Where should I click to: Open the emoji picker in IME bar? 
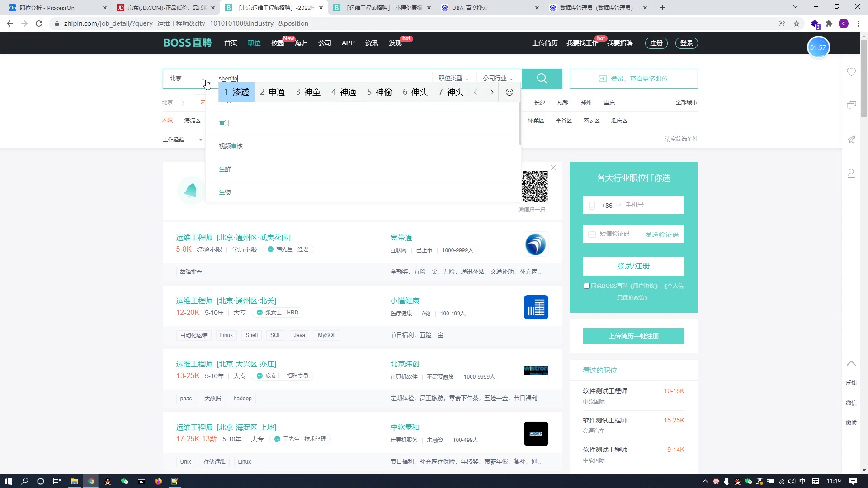pos(509,92)
